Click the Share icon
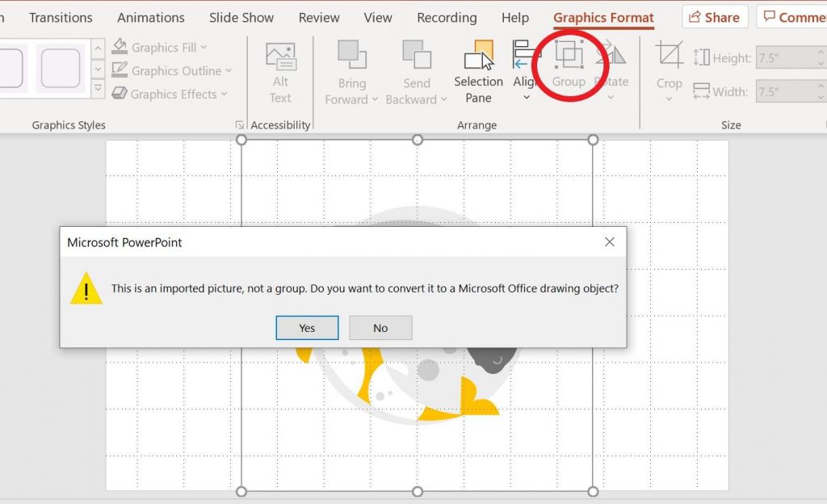This screenshot has width=827, height=504. tap(714, 16)
